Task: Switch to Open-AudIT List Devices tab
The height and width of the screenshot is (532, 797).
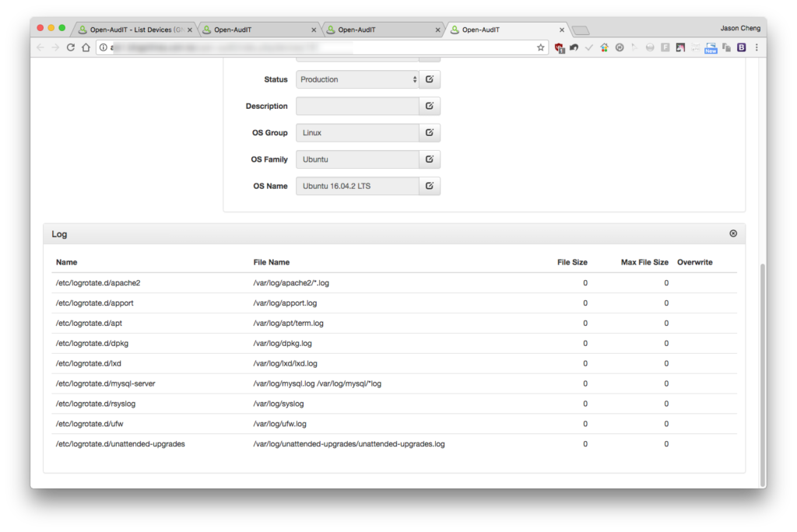Action: coord(132,30)
